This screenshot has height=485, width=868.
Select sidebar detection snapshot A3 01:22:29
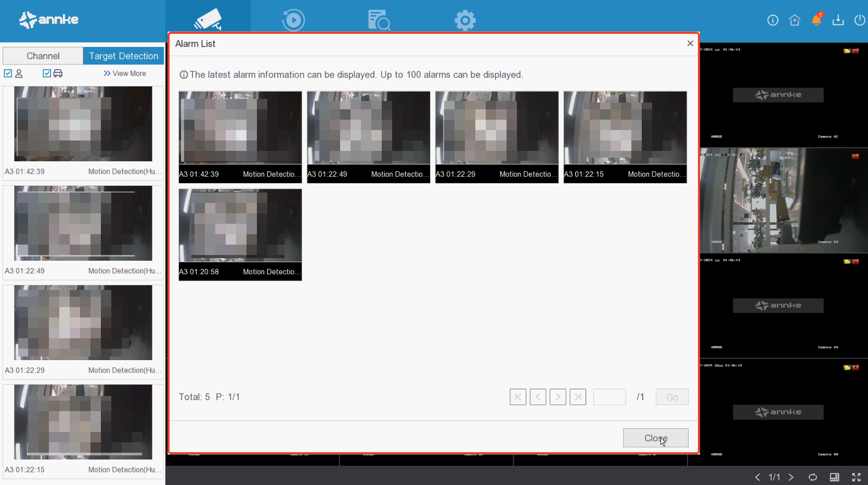(83, 331)
